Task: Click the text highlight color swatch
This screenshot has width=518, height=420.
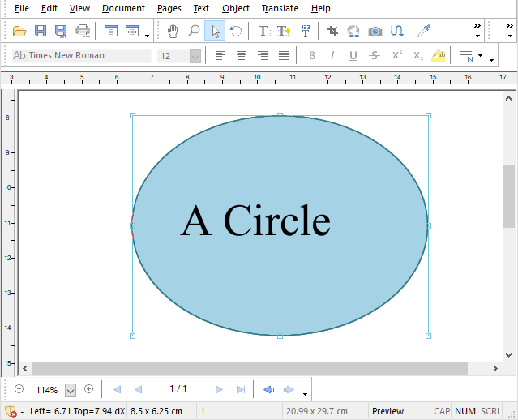Action: [439, 56]
